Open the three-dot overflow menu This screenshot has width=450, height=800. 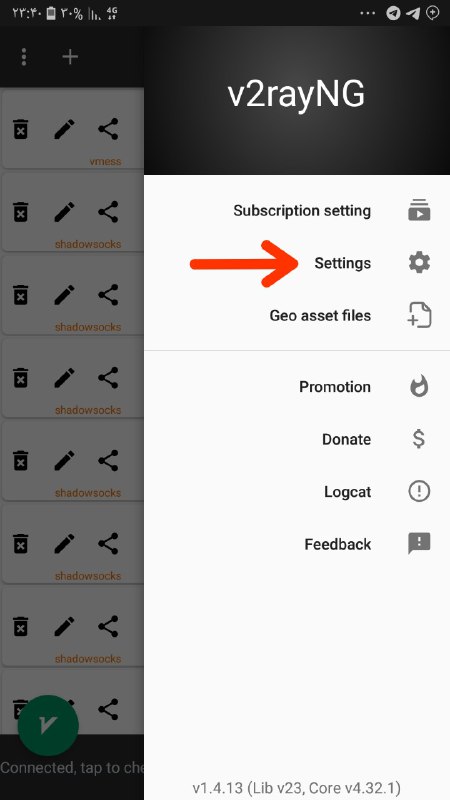(x=24, y=57)
